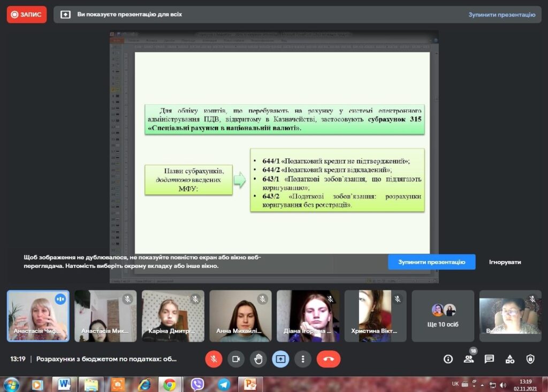Image resolution: width=548 pixels, height=392 pixels.
Task: Show the participants panel with badge 18
Action: tap(469, 359)
